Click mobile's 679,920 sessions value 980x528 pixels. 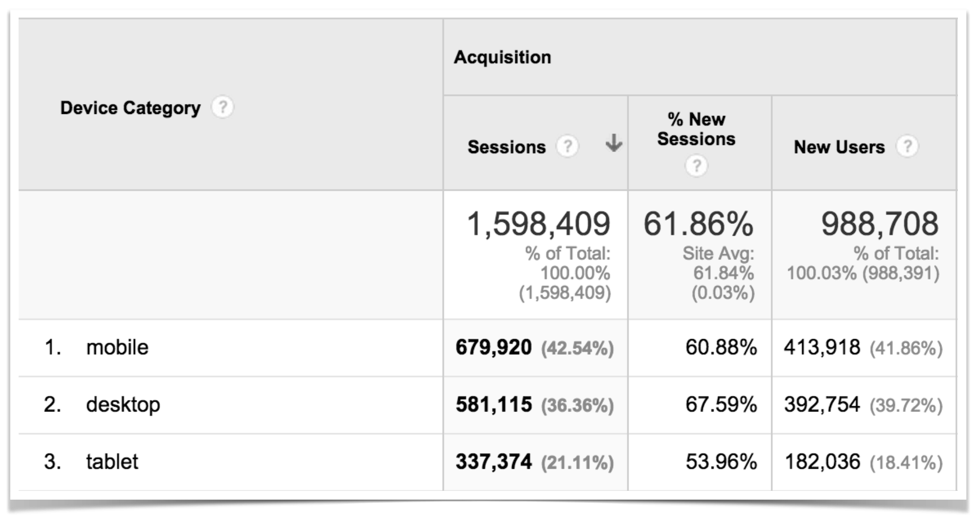493,348
